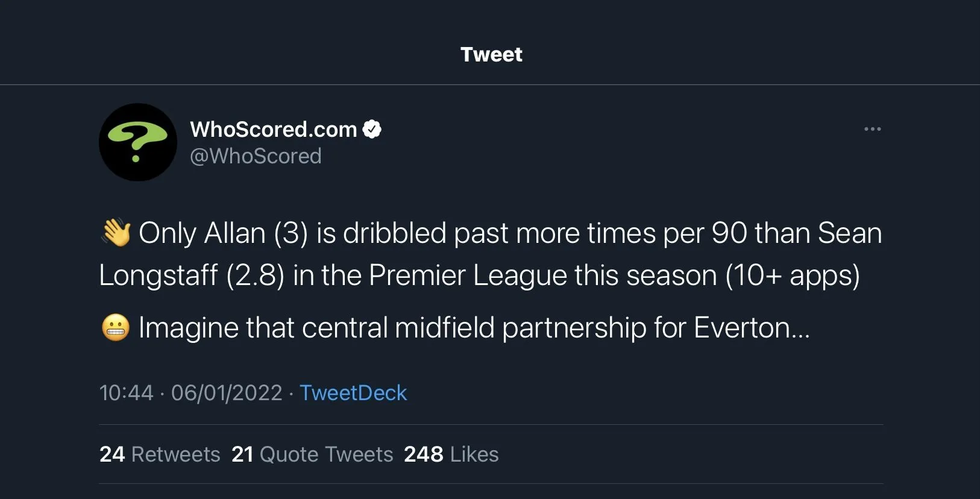980x499 pixels.
Task: Open the WhoScored profile avatar
Action: tap(138, 142)
